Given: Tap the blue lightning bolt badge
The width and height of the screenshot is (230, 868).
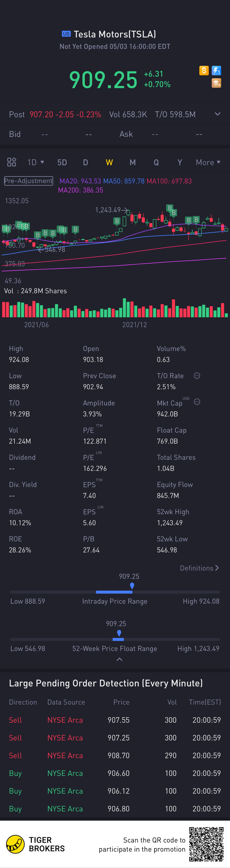Looking at the screenshot, I should (216, 71).
